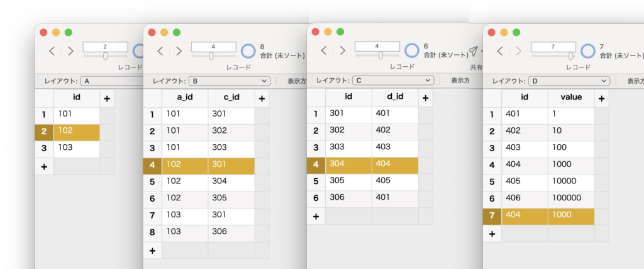Open the layout dropdown showing C
Image resolution: width=644 pixels, height=269 pixels.
(x=393, y=81)
